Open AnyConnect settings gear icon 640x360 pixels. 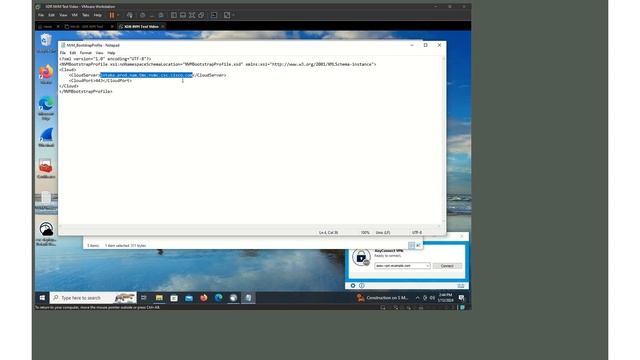353,286
